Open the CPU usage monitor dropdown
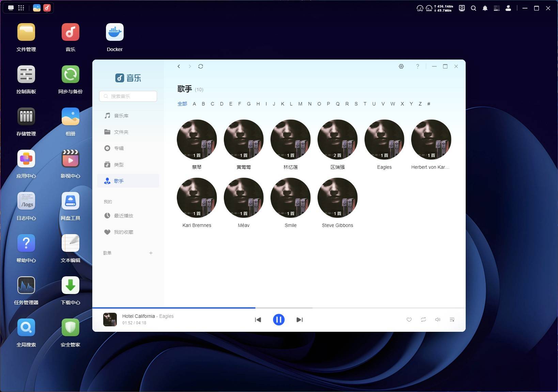The width and height of the screenshot is (558, 392). click(420, 8)
